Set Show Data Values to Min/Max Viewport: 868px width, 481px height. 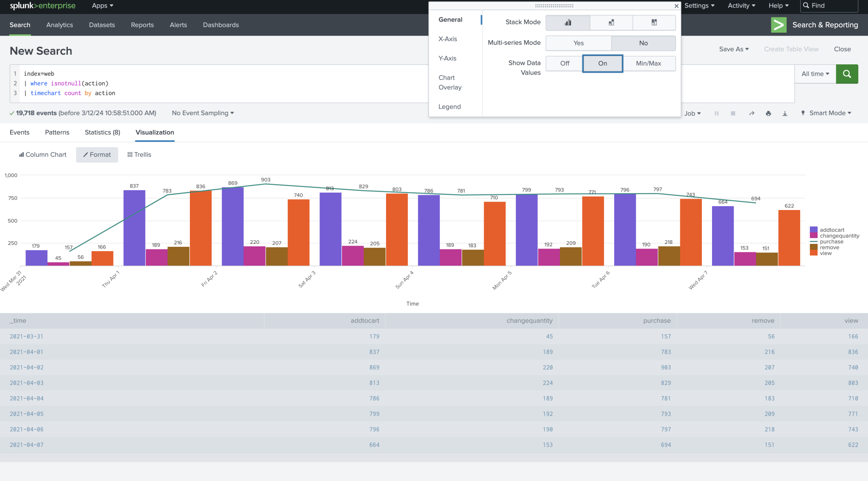pyautogui.click(x=648, y=63)
